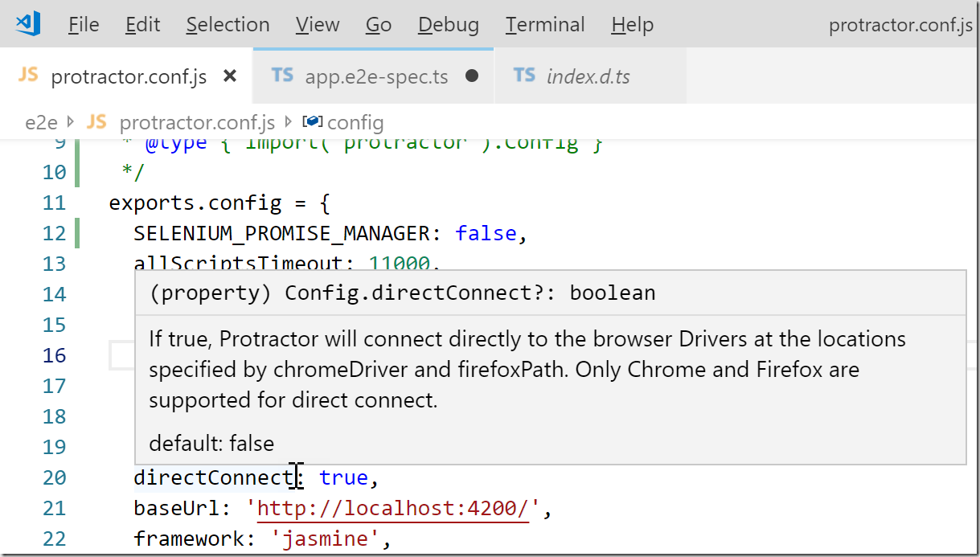Open the Go menu
The width and height of the screenshot is (980, 557).
[379, 25]
